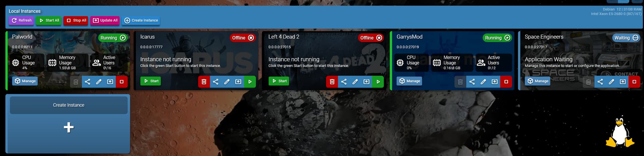Click share icon on Icarus card
The width and height of the screenshot is (644, 156).
[x=215, y=82]
